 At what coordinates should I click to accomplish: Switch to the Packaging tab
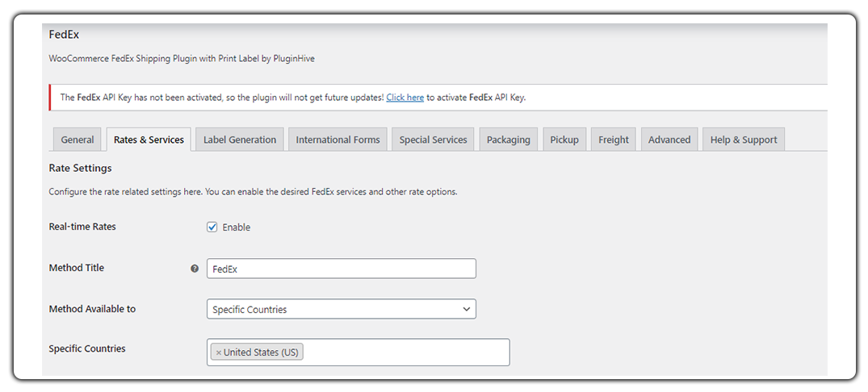point(508,140)
